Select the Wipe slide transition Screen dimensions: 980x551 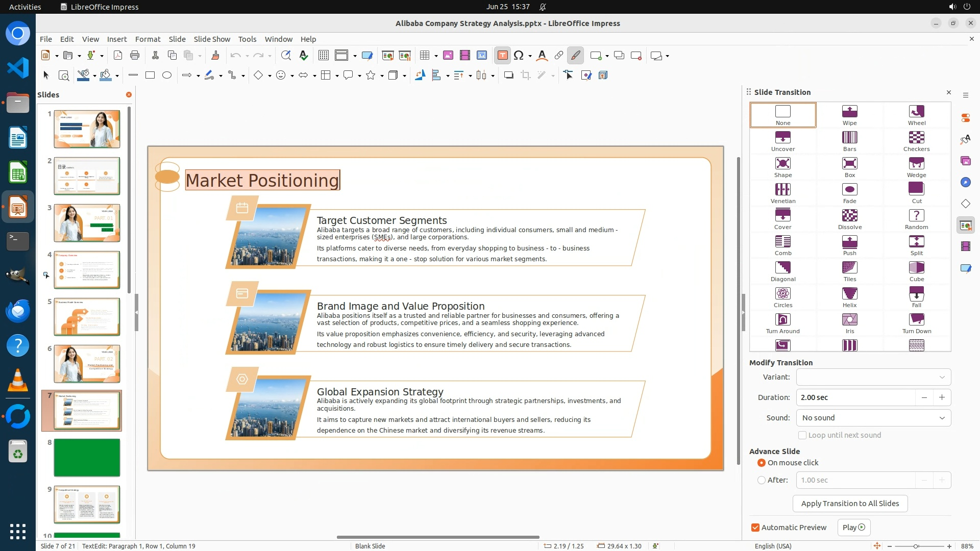849,115
